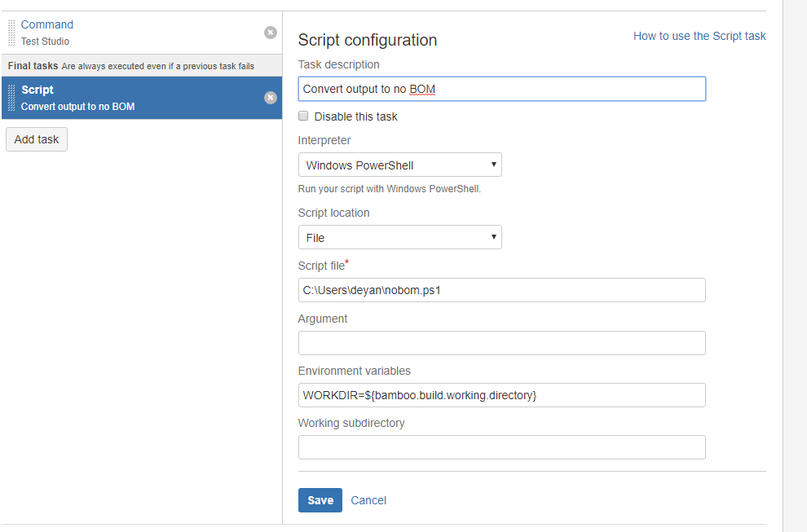The image size is (807, 532).
Task: Grab the Command task drag handle
Action: (11, 33)
